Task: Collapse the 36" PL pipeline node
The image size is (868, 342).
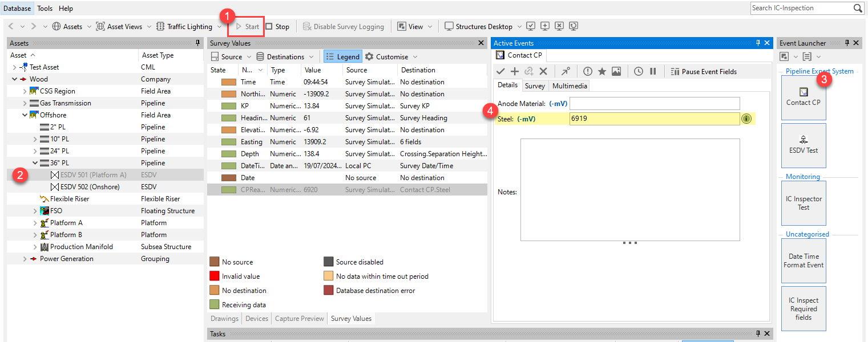Action: click(x=35, y=163)
